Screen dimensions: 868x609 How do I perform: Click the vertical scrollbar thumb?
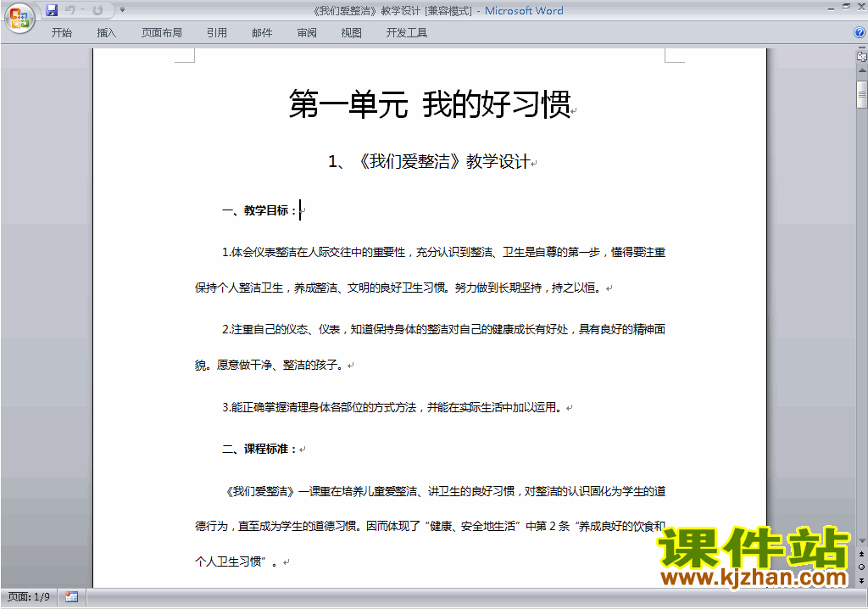[x=862, y=94]
